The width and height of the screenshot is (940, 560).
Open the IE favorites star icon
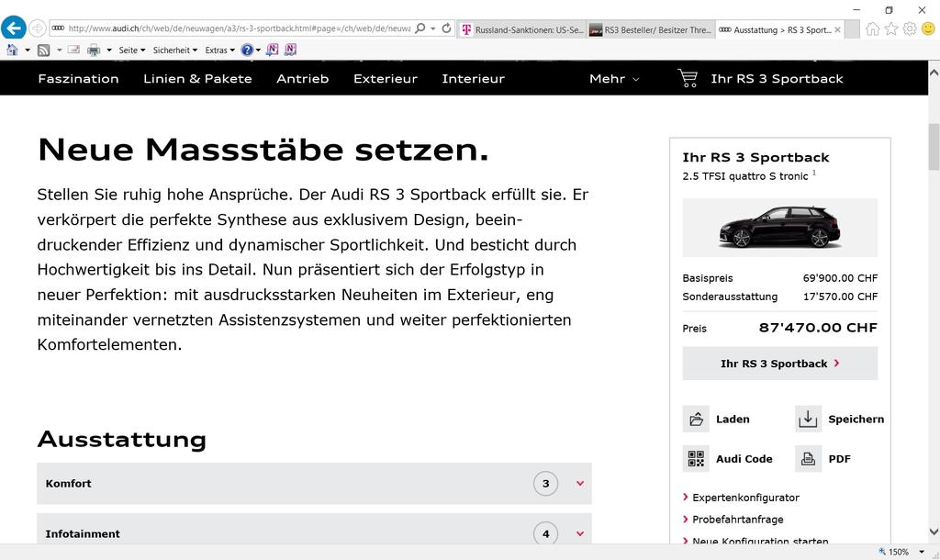point(890,28)
